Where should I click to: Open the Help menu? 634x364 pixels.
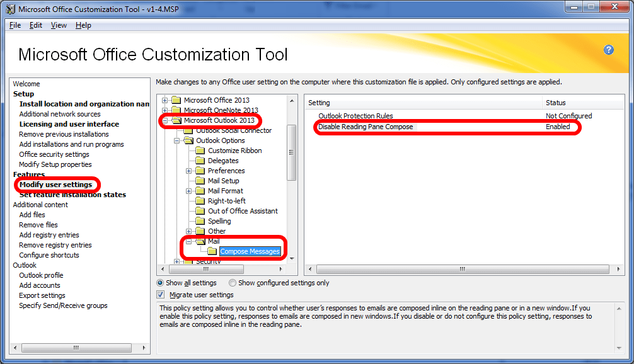pyautogui.click(x=83, y=25)
